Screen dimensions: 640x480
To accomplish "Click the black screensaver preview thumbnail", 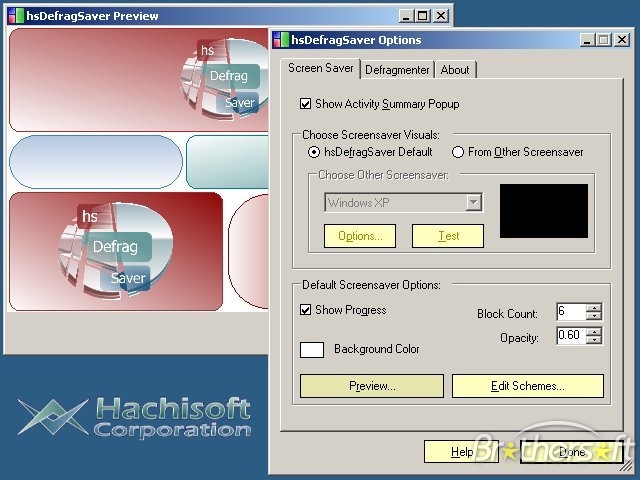I will coord(544,211).
